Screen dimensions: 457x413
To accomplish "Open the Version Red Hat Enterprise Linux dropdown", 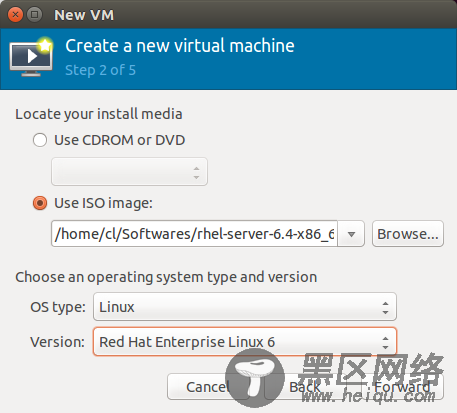I will [245, 342].
